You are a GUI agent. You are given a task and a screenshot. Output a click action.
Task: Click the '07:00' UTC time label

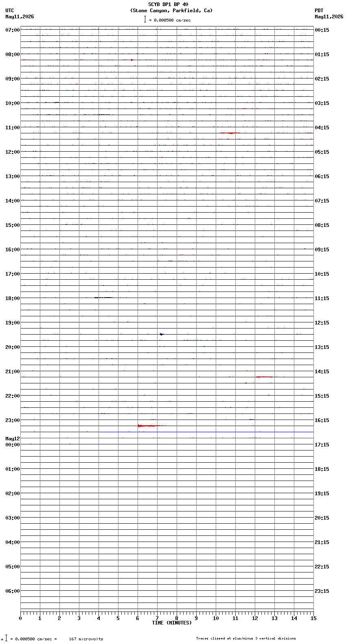[x=13, y=30]
